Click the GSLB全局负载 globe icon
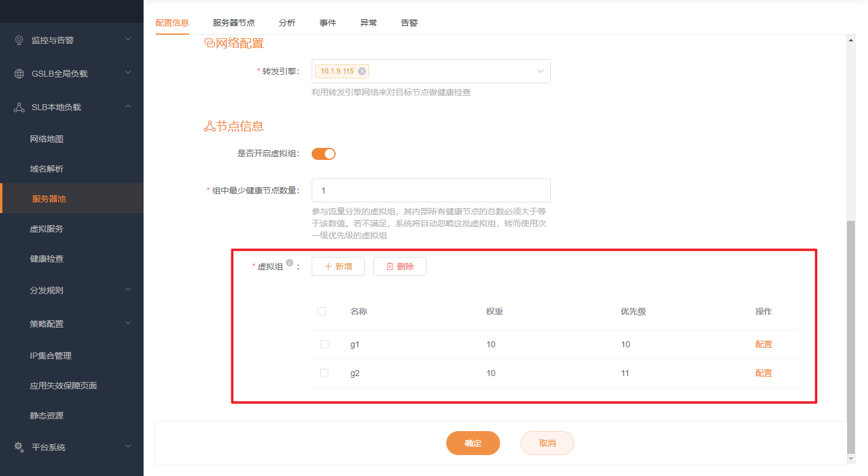The height and width of the screenshot is (476, 868). pos(19,74)
